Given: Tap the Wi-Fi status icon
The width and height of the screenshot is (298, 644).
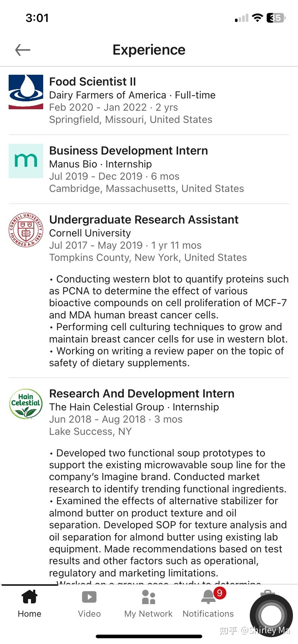Looking at the screenshot, I should [257, 18].
